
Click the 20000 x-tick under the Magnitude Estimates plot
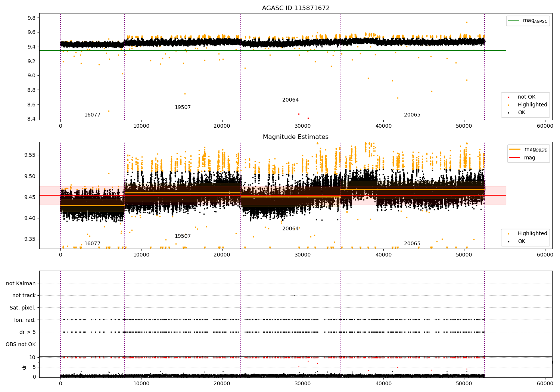pyautogui.click(x=222, y=255)
